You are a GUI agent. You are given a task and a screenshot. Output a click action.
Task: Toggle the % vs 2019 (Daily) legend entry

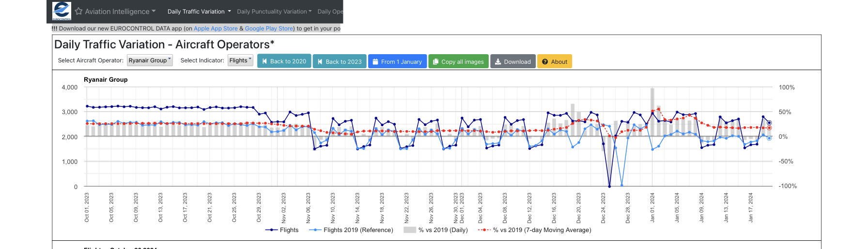(436, 230)
